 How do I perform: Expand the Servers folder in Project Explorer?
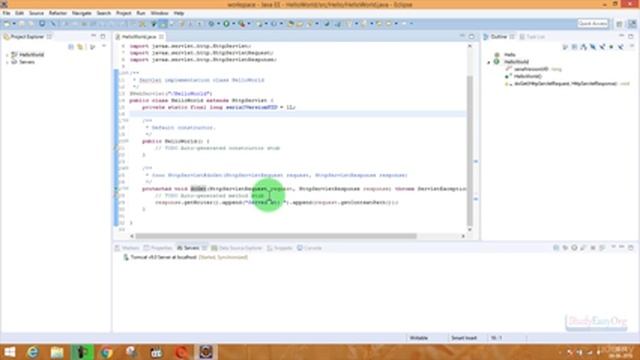(x=7, y=62)
